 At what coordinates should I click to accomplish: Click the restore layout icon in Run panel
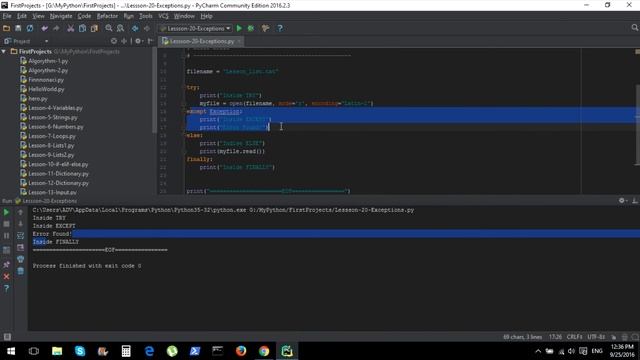pos(6,250)
